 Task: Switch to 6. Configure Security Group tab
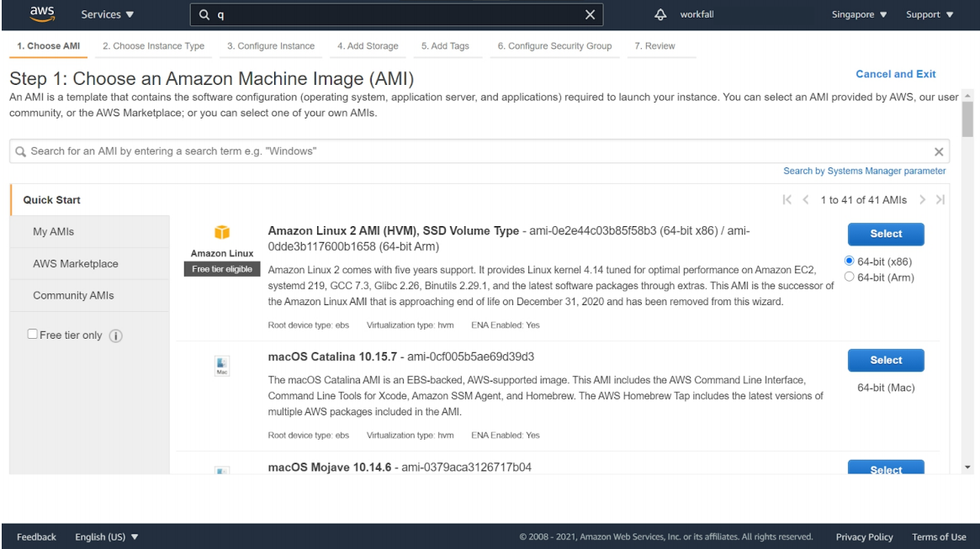(554, 46)
